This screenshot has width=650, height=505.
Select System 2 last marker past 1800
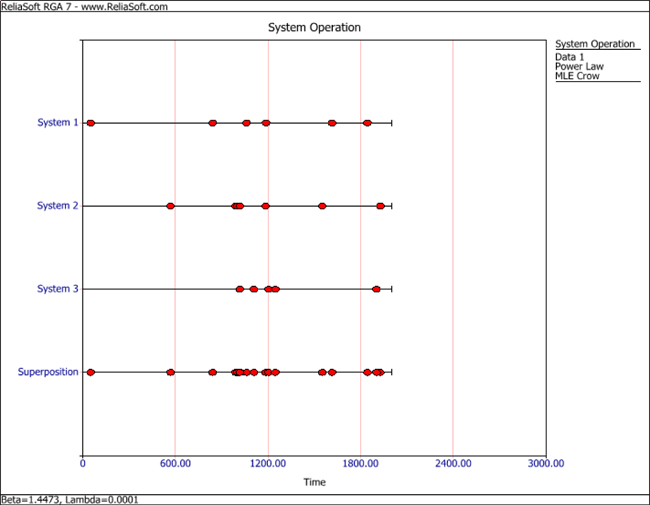coord(380,206)
